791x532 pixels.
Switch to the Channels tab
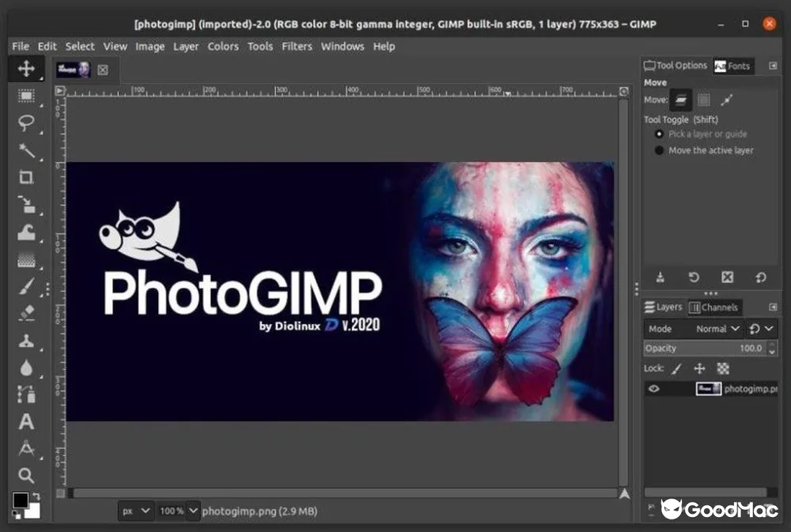(713, 307)
